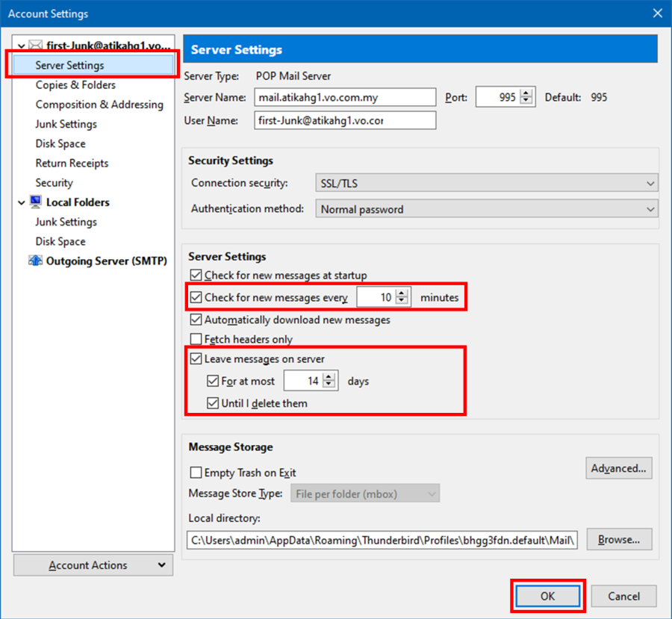This screenshot has height=619, width=672.
Task: Open the Authentication method dropdown
Action: pos(486,210)
